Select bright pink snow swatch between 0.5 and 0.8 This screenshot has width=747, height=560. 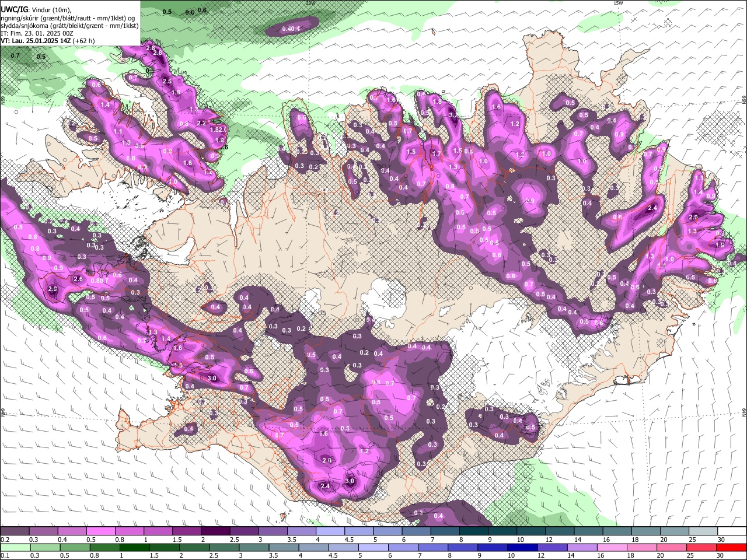point(100,531)
